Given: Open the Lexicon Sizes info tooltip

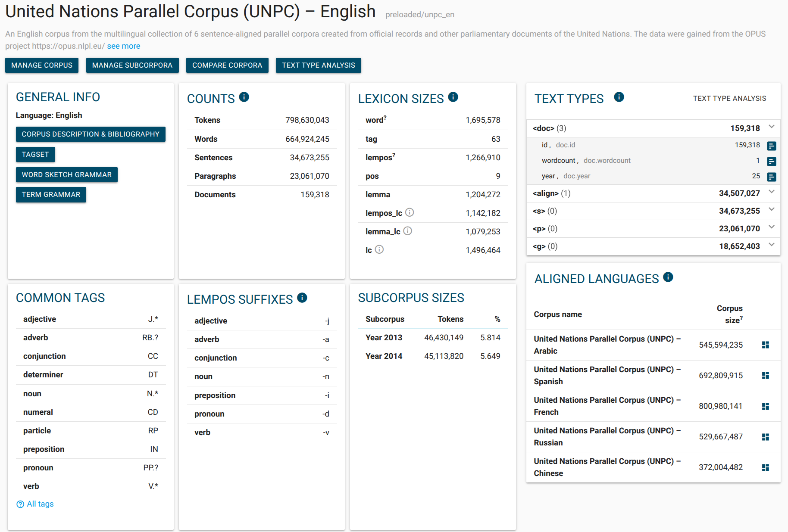Looking at the screenshot, I should 453,97.
